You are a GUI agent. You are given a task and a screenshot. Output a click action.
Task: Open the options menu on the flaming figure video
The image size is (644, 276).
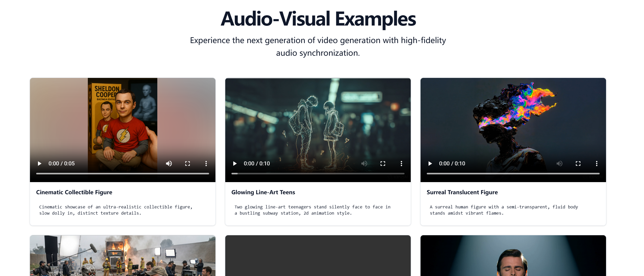coord(596,163)
